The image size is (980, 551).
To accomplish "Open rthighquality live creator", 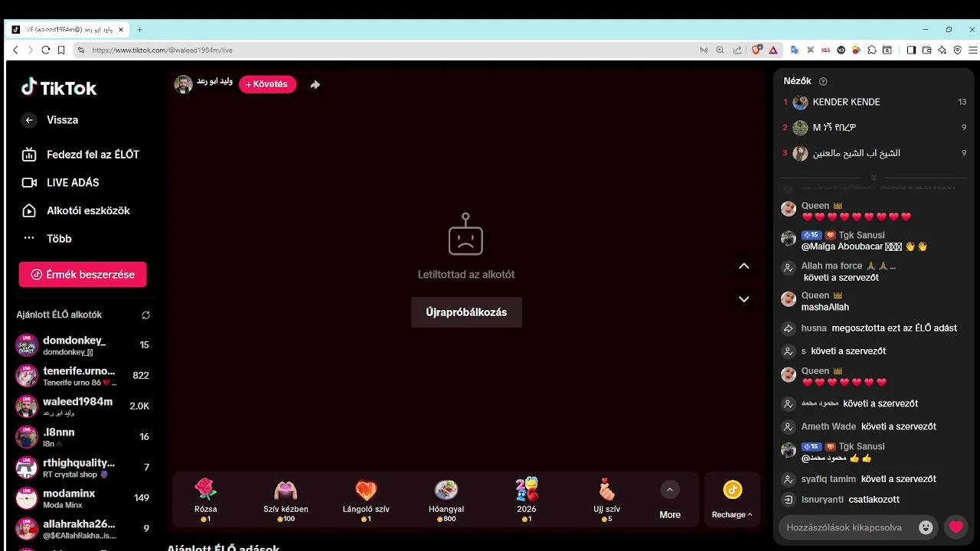I will point(83,468).
